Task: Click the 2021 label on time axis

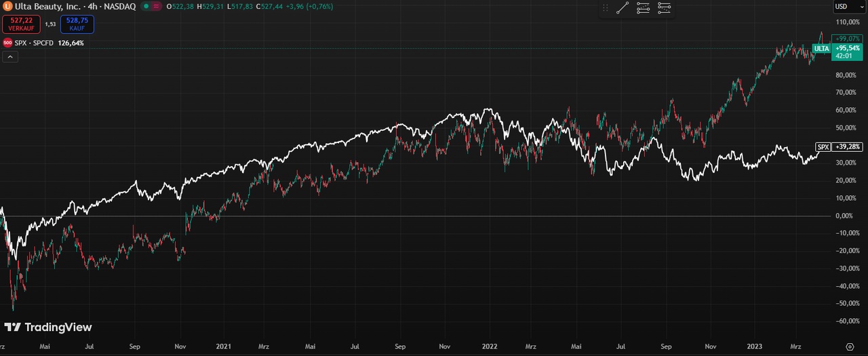Action: coord(224,346)
